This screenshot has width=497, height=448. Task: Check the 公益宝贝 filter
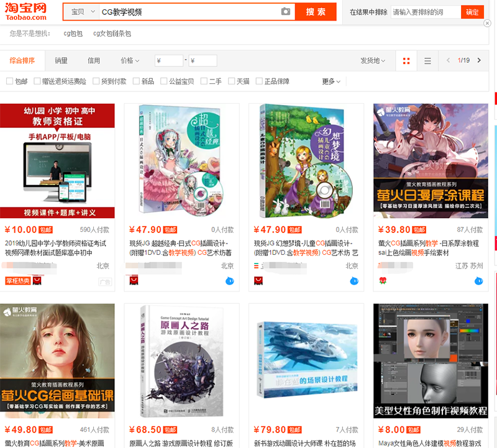pos(164,81)
